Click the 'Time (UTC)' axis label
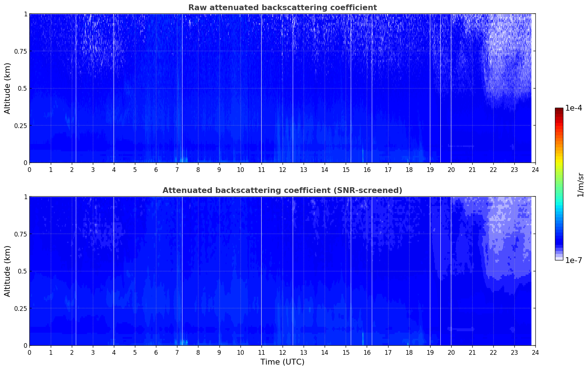The width and height of the screenshot is (588, 370). point(282,362)
